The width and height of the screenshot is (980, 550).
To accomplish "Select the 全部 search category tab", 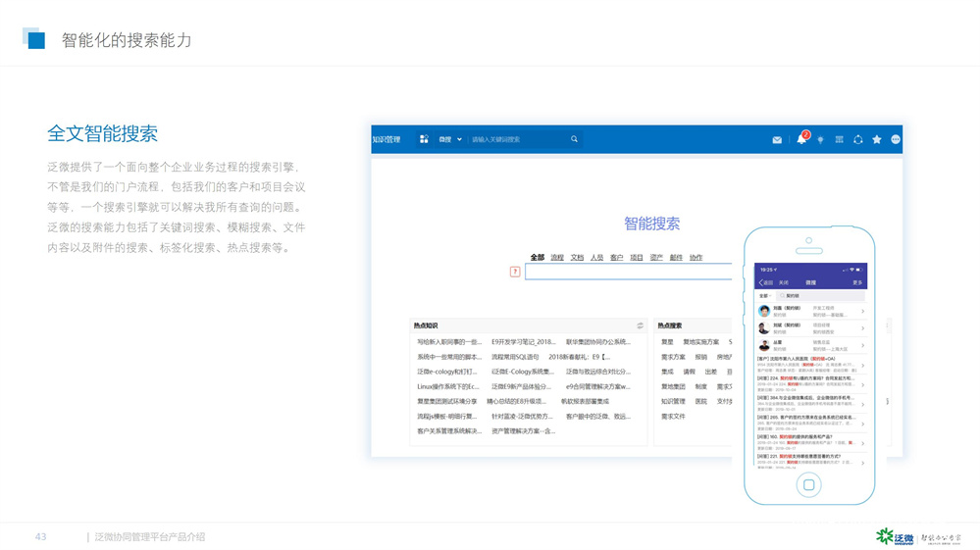I will [537, 257].
